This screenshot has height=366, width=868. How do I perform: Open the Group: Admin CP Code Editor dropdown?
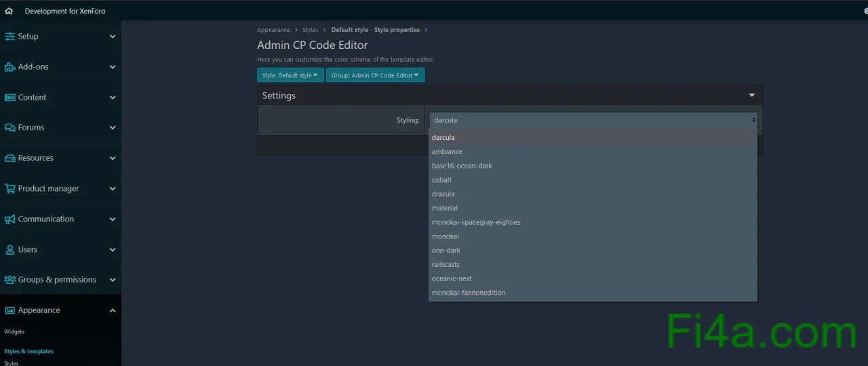tap(374, 75)
